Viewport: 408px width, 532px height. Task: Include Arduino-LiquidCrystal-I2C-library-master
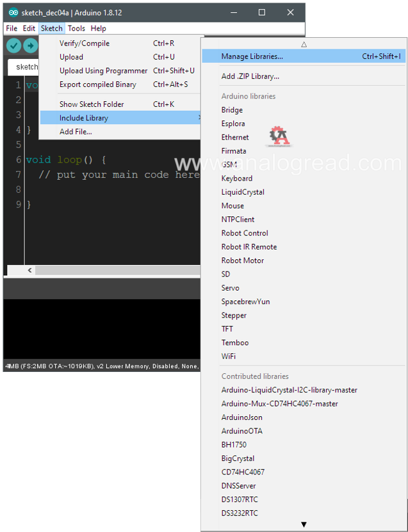pyautogui.click(x=304, y=390)
